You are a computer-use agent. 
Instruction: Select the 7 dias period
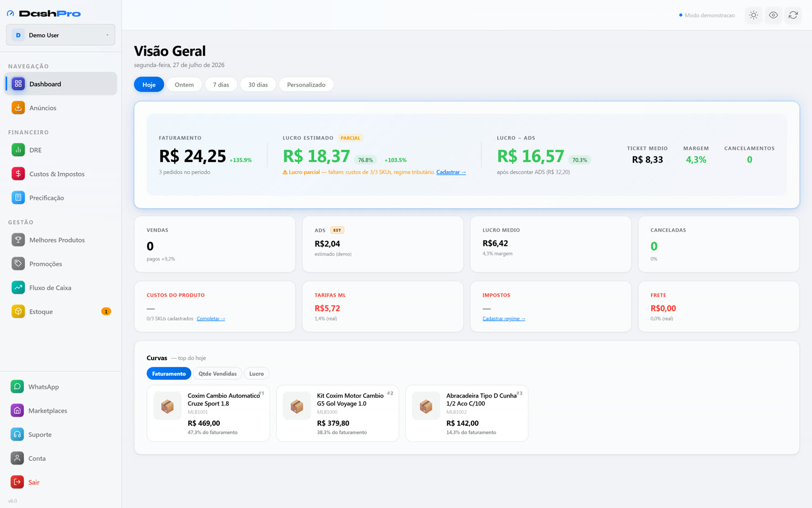(221, 84)
